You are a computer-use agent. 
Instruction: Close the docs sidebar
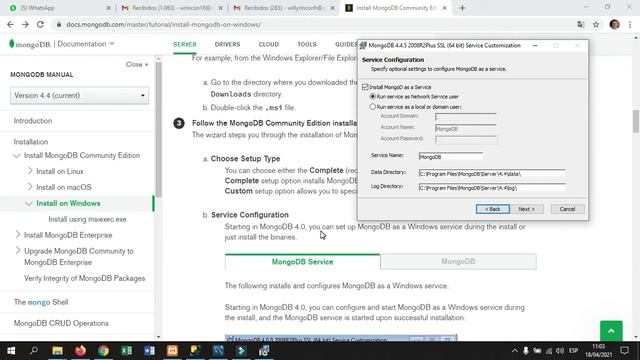[x=137, y=64]
